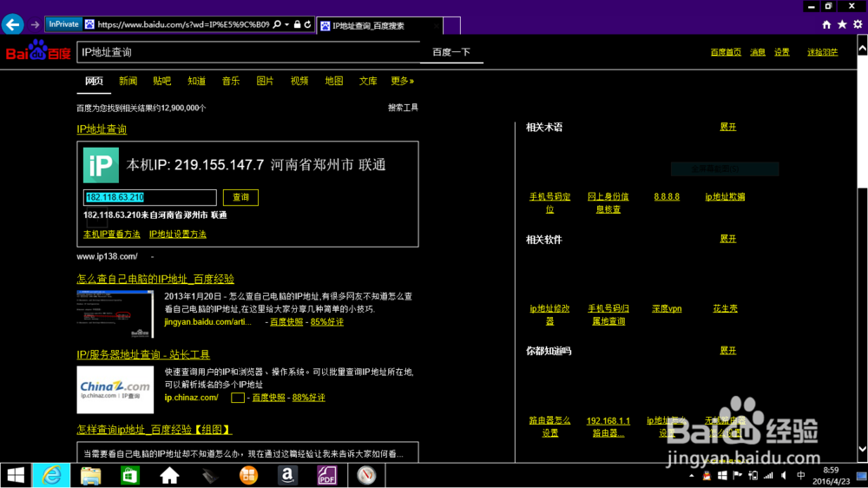This screenshot has width=868, height=488.
Task: Click the page scrollbar up arrow
Action: (863, 49)
